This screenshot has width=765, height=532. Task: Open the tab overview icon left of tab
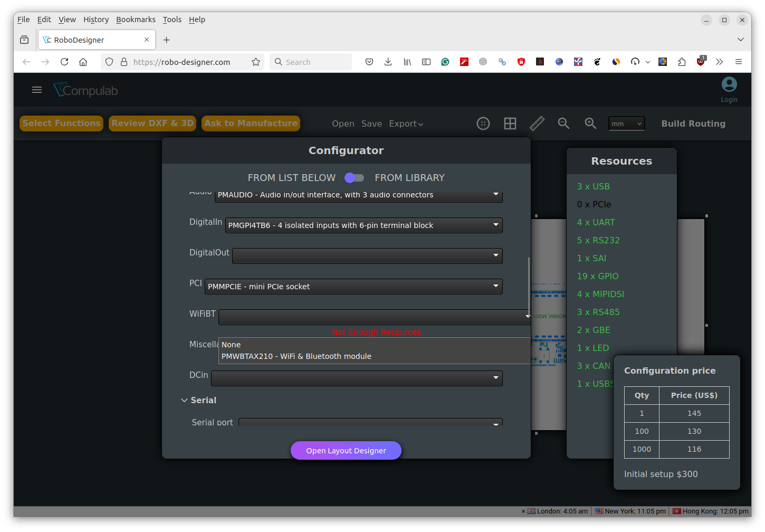24,40
